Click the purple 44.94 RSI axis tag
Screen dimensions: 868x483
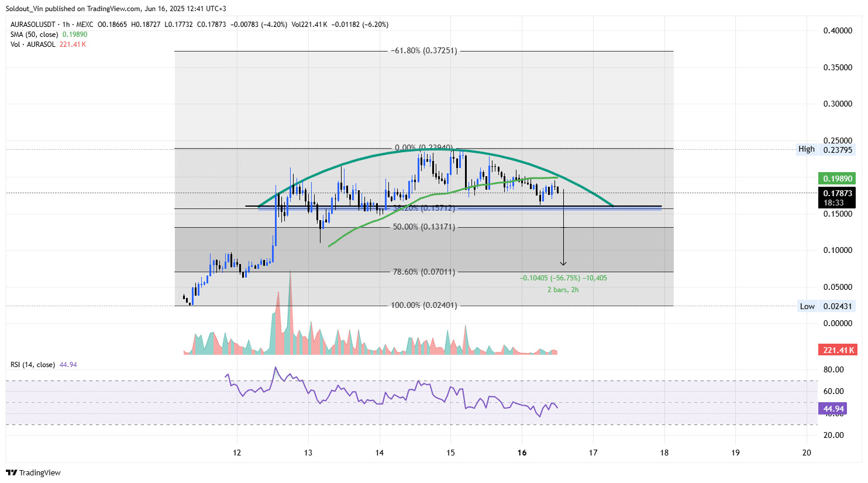tap(833, 409)
